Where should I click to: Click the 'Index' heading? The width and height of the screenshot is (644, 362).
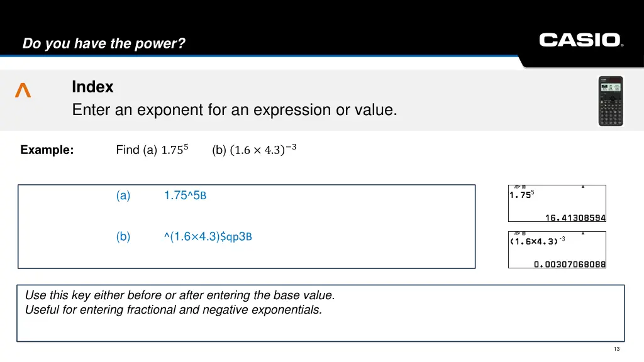92,87
